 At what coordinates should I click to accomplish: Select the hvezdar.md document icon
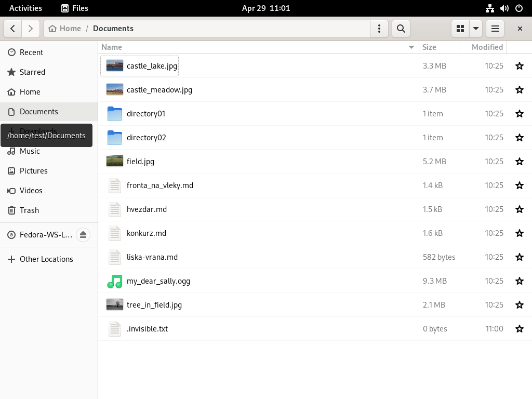[115, 209]
